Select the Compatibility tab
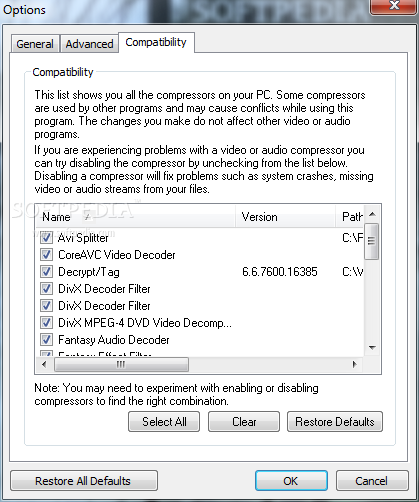Viewport: 419px width, 502px height. click(156, 42)
